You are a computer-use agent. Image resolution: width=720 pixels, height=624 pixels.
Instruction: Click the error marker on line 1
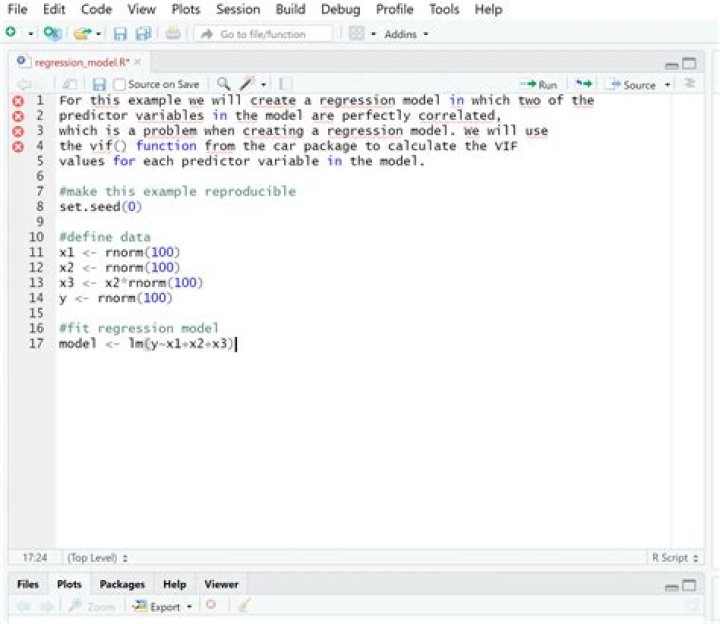(18, 101)
